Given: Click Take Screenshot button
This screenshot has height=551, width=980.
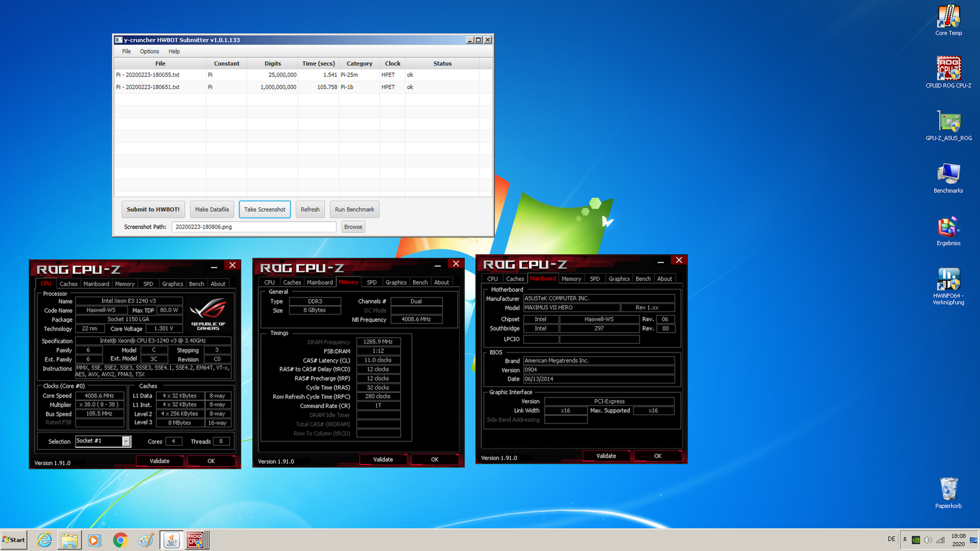Looking at the screenshot, I should 264,209.
